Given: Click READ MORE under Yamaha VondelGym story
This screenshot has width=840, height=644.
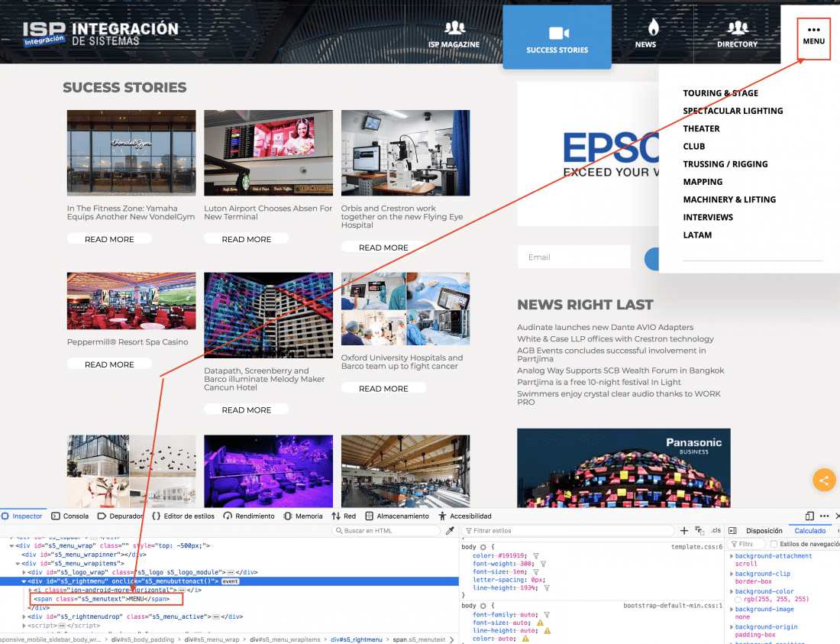Looking at the screenshot, I should coord(109,239).
